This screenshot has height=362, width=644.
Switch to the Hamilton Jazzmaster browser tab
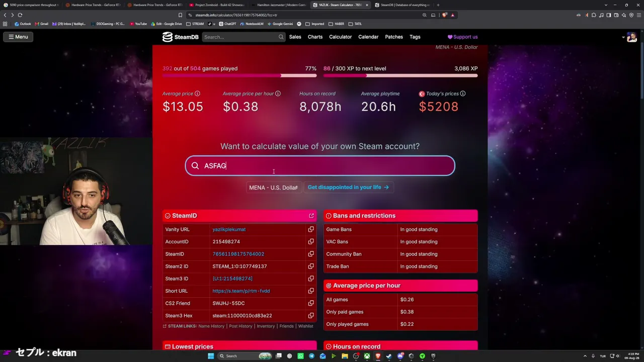coord(278,5)
